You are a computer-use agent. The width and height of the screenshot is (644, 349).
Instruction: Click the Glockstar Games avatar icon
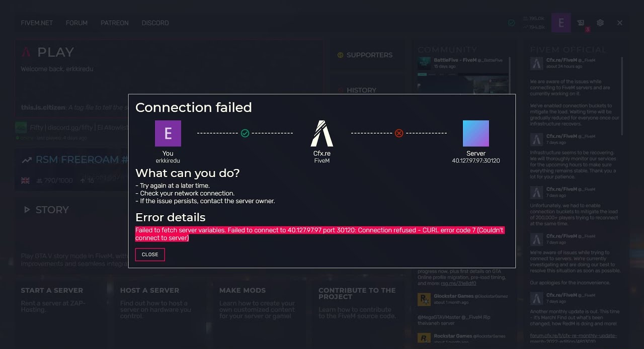(424, 300)
